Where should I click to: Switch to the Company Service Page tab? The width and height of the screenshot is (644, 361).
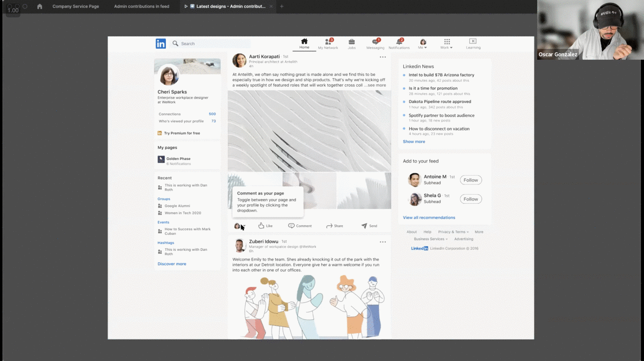pyautogui.click(x=76, y=7)
